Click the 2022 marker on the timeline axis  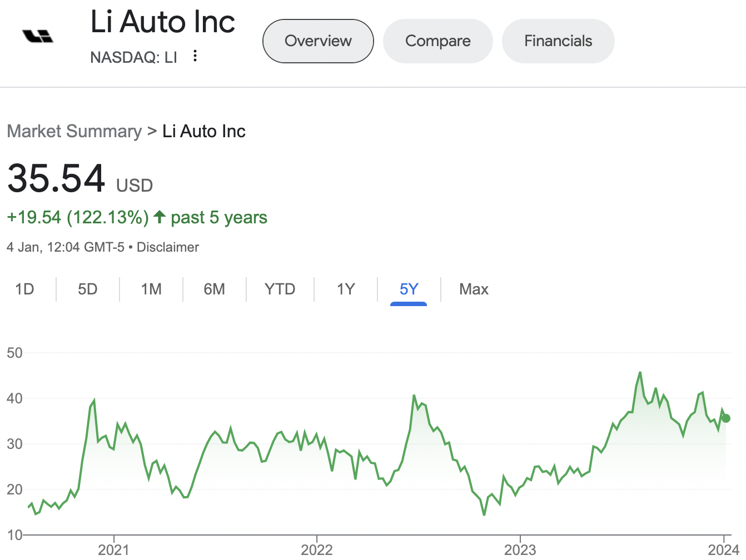click(x=317, y=549)
